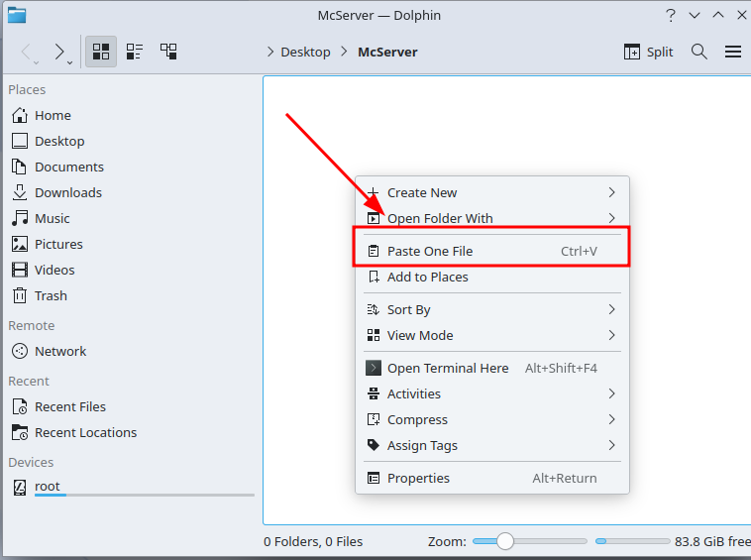Screen dimensions: 751x560
Task: Open Network in Remote section
Action: point(60,351)
